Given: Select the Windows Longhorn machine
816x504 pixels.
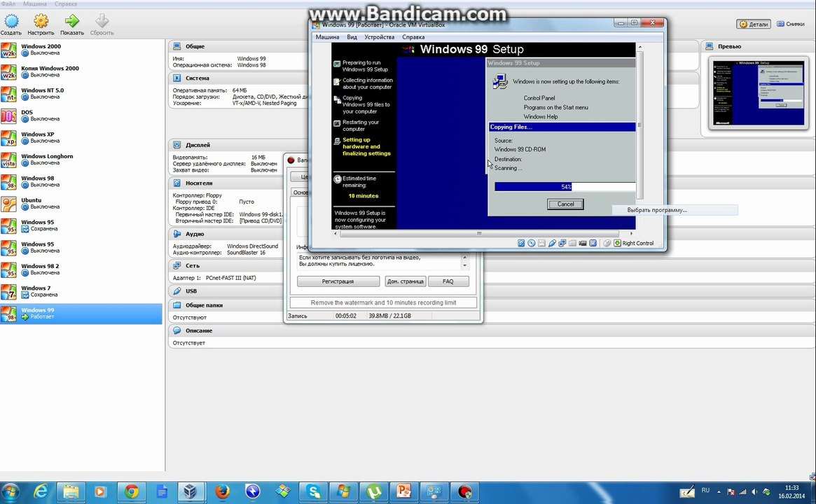Looking at the screenshot, I should coord(81,160).
